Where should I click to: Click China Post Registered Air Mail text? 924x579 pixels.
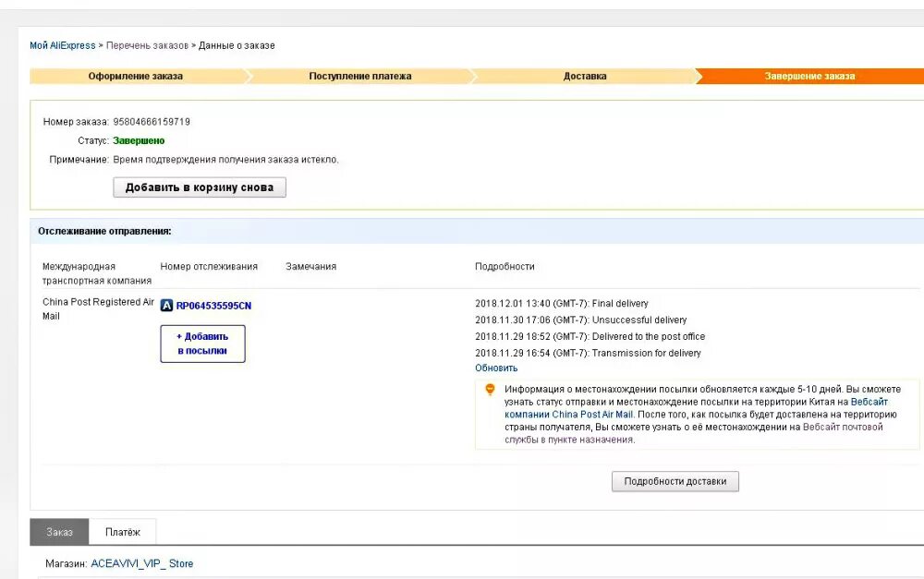(x=98, y=308)
